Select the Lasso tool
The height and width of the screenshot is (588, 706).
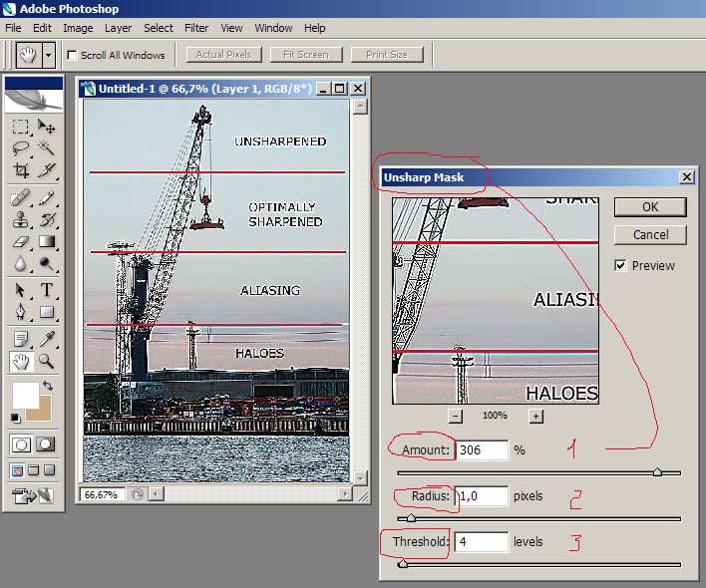20,148
